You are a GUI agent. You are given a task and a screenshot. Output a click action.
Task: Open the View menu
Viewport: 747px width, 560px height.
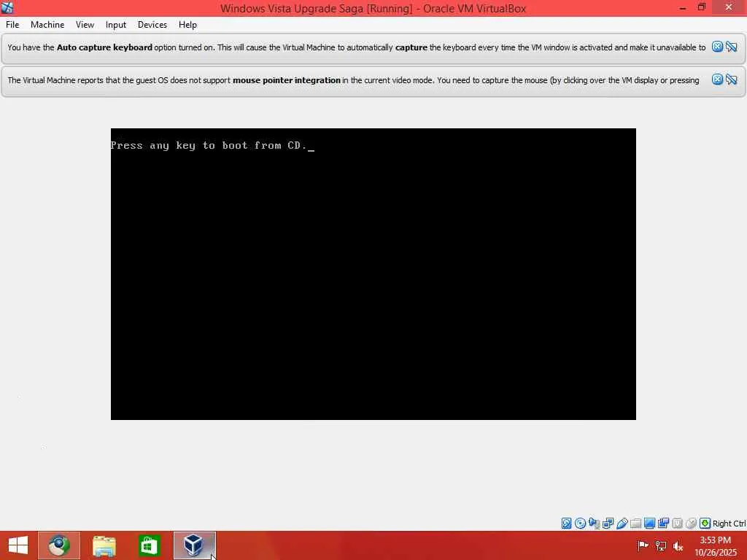(x=85, y=25)
